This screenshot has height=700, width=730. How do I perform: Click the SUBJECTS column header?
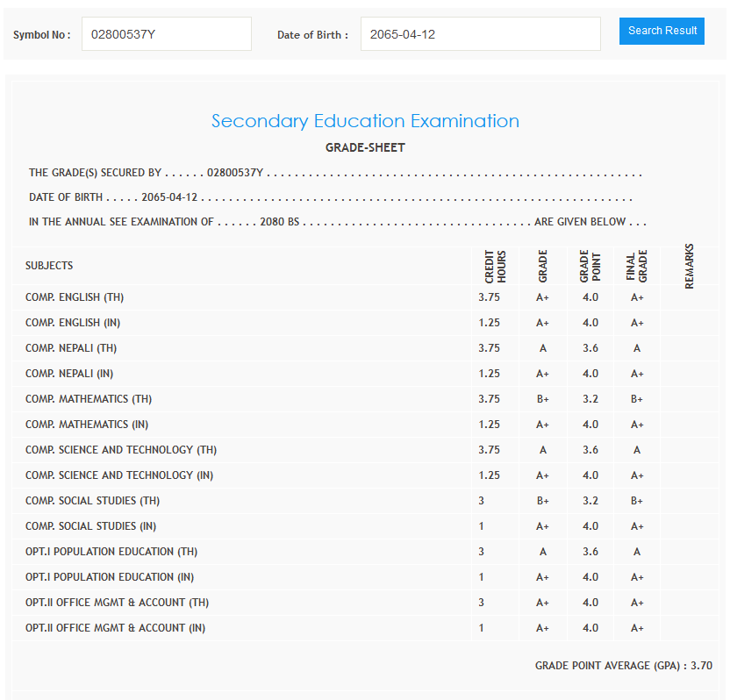[49, 266]
